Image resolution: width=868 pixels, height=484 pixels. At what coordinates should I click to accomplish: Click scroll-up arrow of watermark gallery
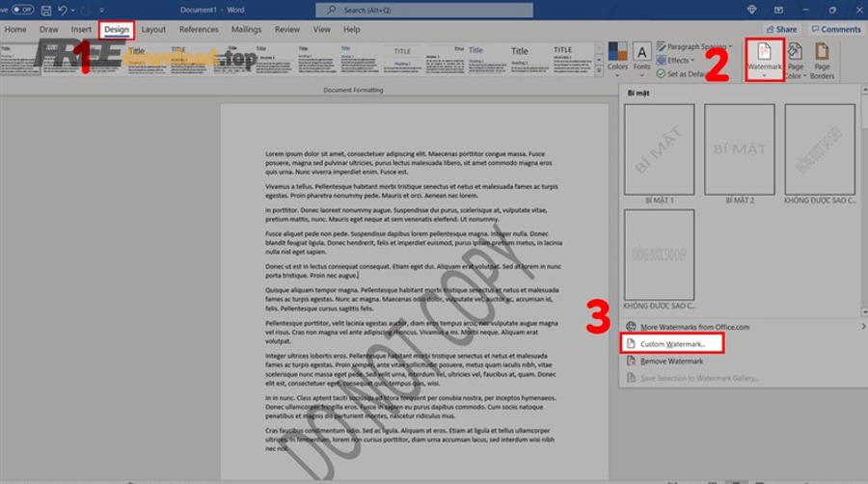point(864,89)
